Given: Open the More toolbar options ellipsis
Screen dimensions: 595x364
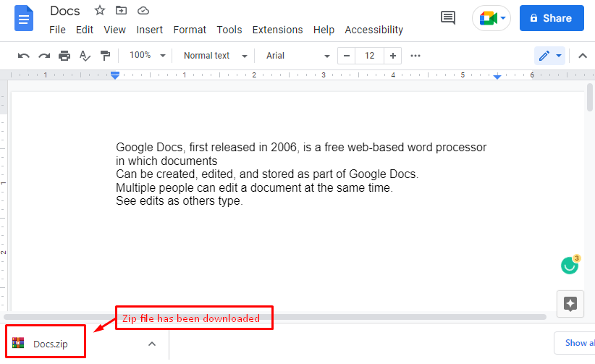Looking at the screenshot, I should (x=415, y=56).
